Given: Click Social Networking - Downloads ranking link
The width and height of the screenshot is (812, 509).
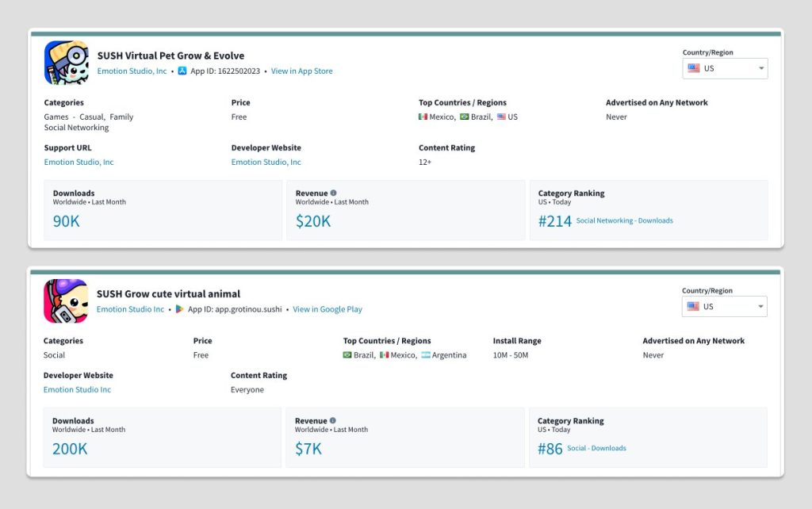Looking at the screenshot, I should coord(624,221).
